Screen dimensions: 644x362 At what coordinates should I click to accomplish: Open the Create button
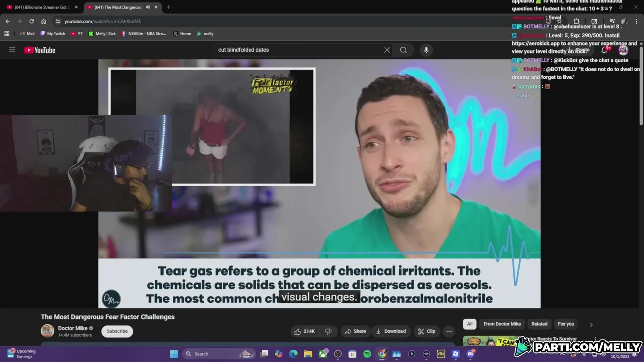(578, 50)
